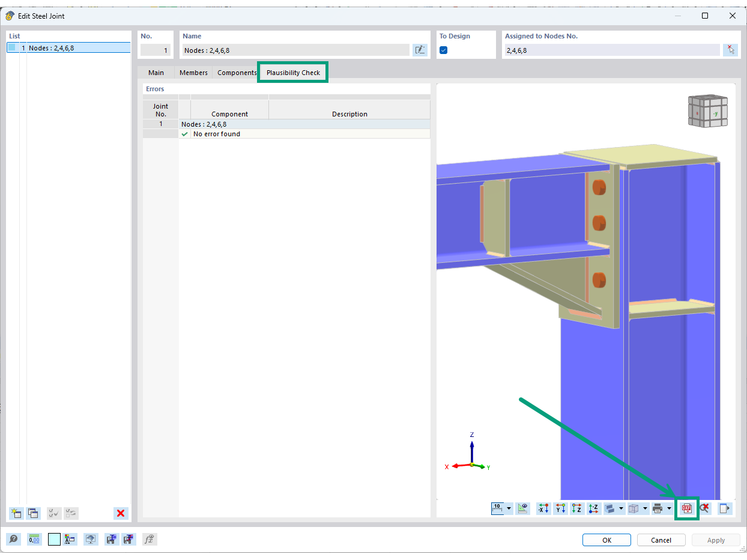Select joint entry Nodes: 2,4,6,8 in List

pyautogui.click(x=68, y=47)
